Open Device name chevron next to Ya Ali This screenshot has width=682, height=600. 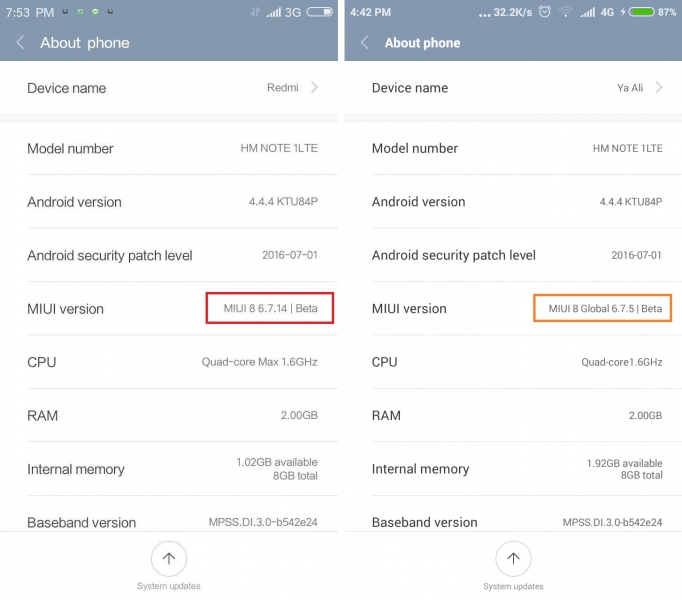coord(659,88)
